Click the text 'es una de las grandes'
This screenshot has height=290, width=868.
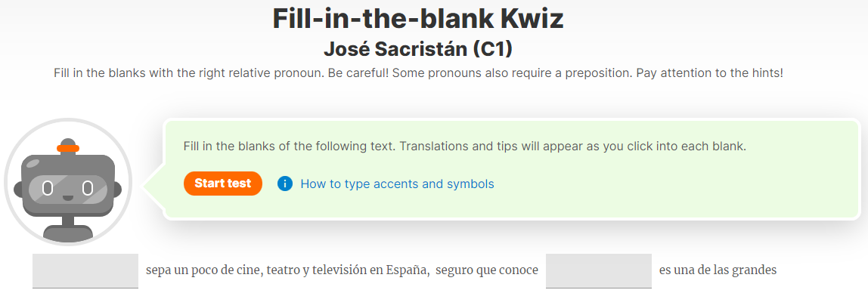coord(718,270)
